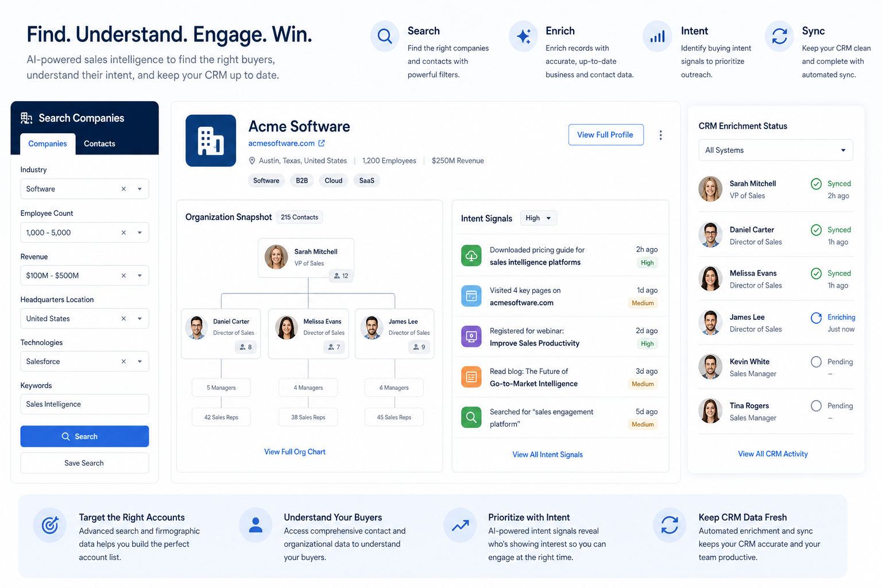
Task: Open the Intent Signals High filter dropdown
Action: pos(539,218)
